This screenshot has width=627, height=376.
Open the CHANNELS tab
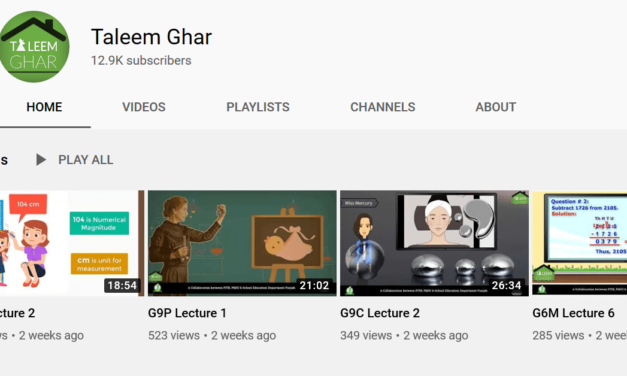tap(383, 107)
